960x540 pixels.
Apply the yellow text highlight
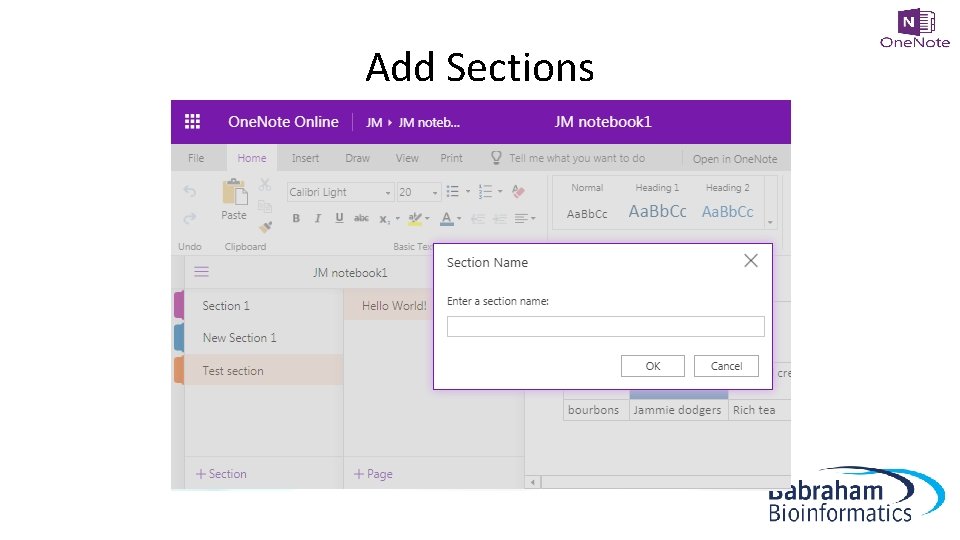point(415,219)
